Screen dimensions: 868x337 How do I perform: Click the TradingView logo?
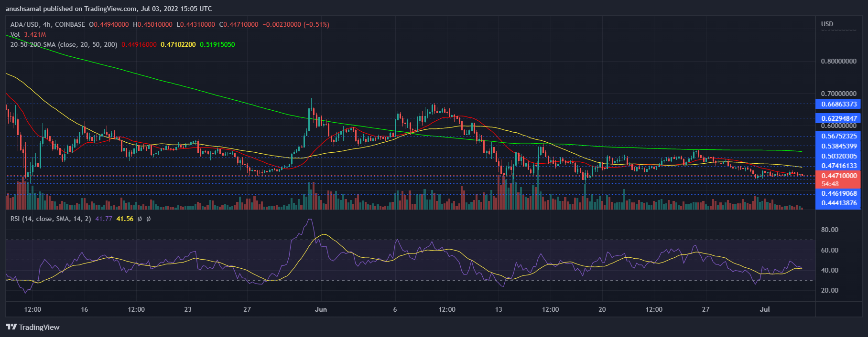[33, 327]
